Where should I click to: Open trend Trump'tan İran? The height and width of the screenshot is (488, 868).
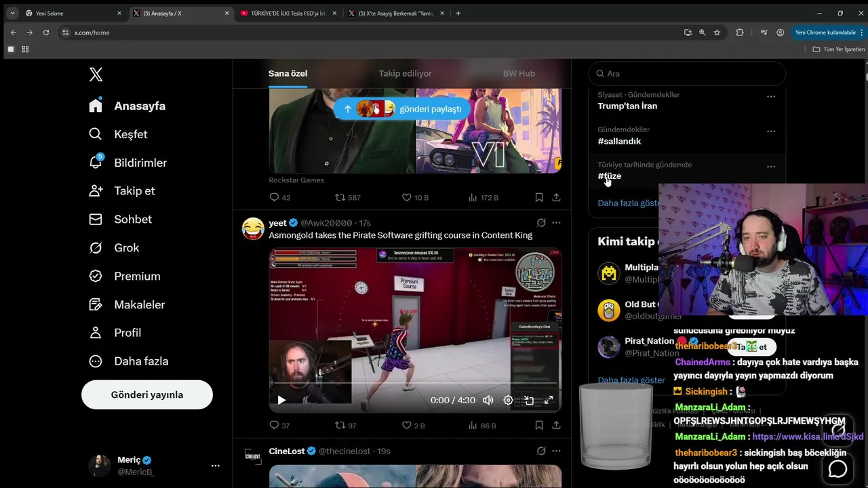point(627,106)
